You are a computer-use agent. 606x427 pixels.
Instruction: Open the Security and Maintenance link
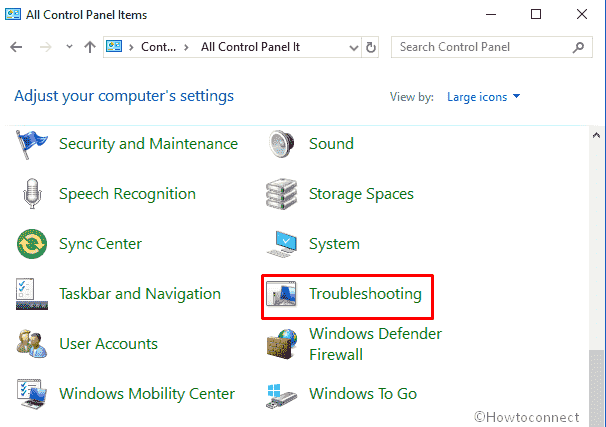point(148,144)
